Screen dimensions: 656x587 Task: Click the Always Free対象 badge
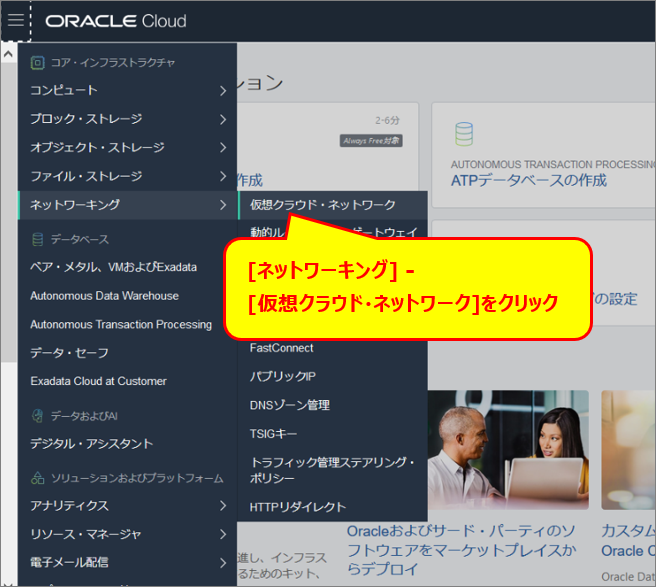click(x=371, y=141)
